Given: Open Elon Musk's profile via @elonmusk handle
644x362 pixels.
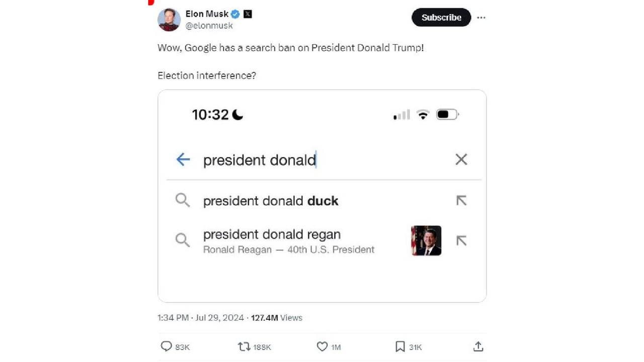Looking at the screenshot, I should coord(209,26).
